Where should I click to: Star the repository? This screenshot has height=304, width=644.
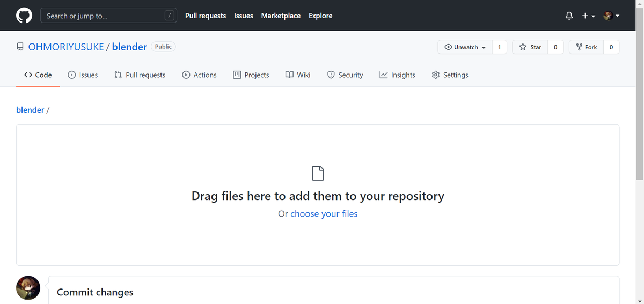pos(530,47)
